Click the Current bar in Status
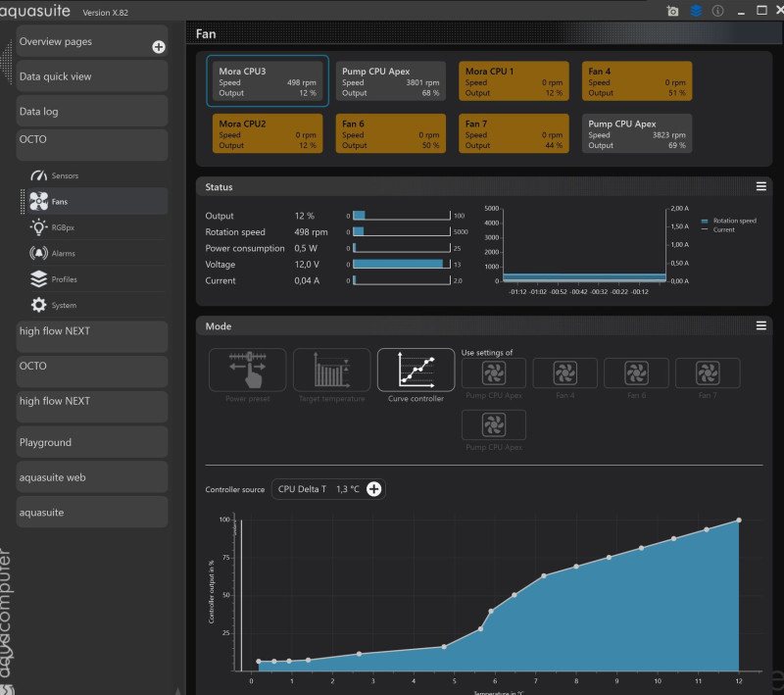784x695 pixels. click(402, 280)
